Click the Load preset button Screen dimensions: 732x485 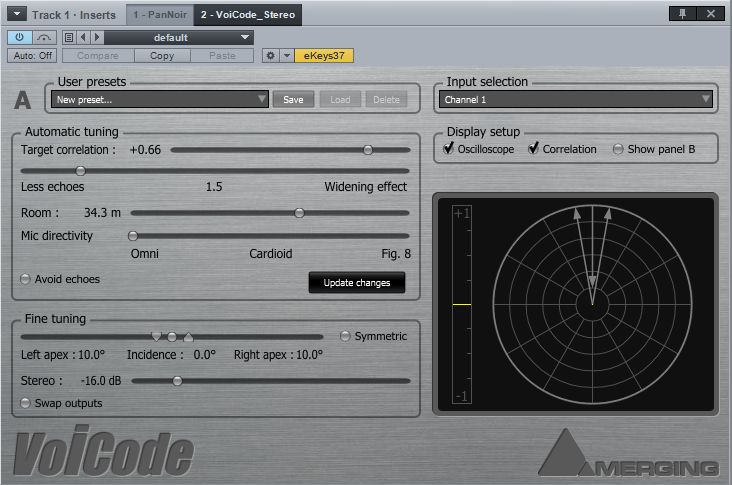tap(340, 99)
